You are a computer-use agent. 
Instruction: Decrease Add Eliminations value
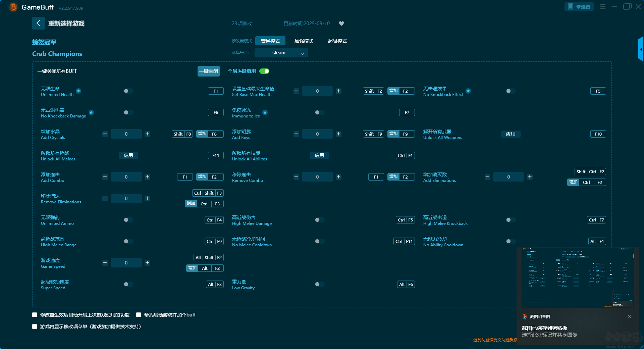click(x=487, y=177)
